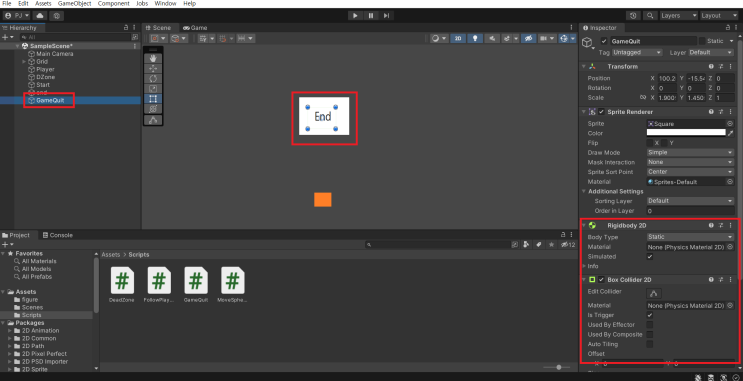Switch to the Scene tab
The width and height of the screenshot is (743, 381).
tap(159, 27)
